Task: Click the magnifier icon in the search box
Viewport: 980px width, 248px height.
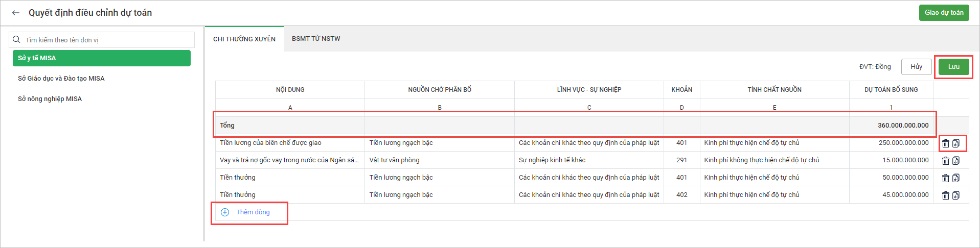Action: tap(17, 40)
